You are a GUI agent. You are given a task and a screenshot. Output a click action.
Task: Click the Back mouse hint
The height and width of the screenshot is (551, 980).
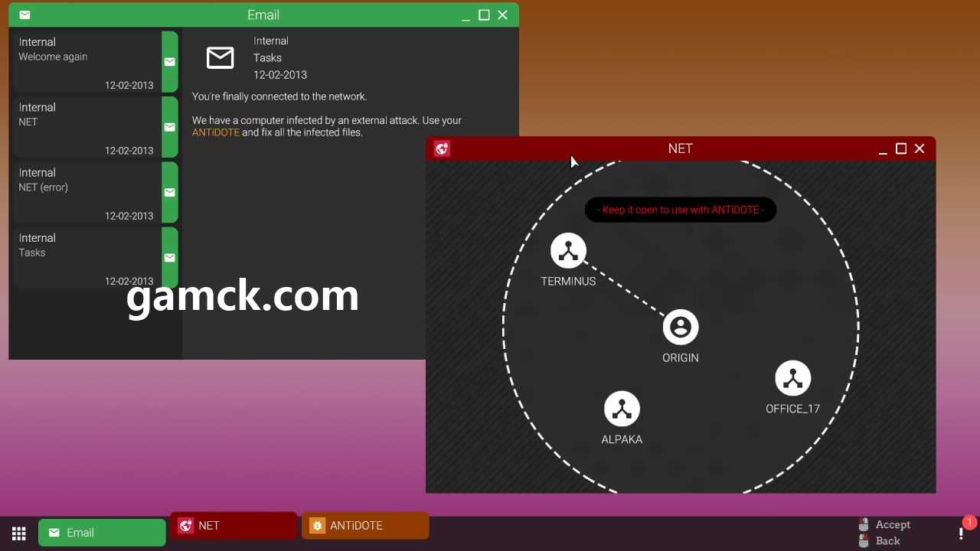(879, 541)
